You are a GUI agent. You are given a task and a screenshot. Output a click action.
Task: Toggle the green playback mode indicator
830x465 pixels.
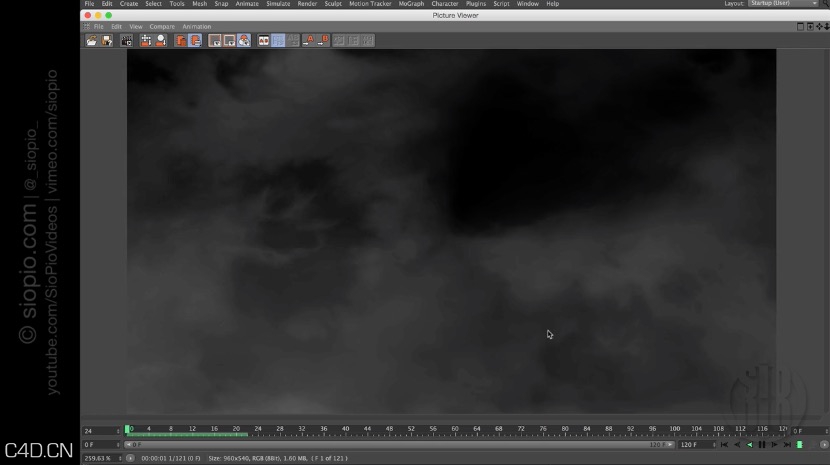point(800,445)
